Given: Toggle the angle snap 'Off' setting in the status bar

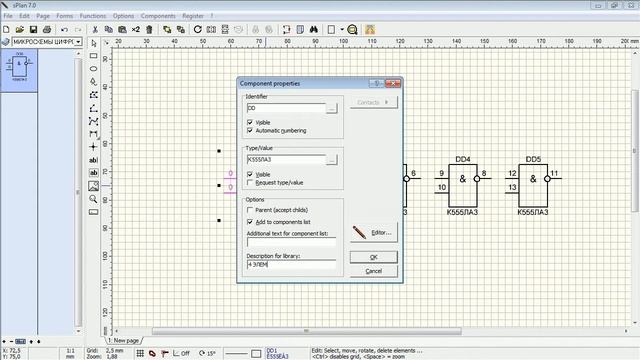Looking at the screenshot, I should click(181, 353).
